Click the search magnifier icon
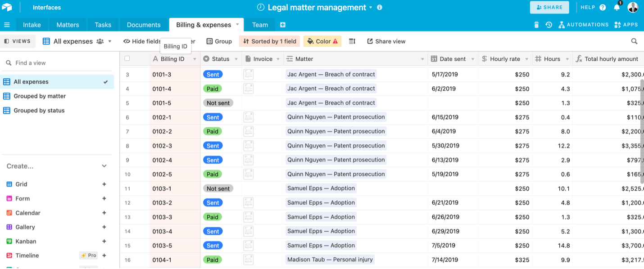The height and width of the screenshot is (269, 644). click(634, 41)
